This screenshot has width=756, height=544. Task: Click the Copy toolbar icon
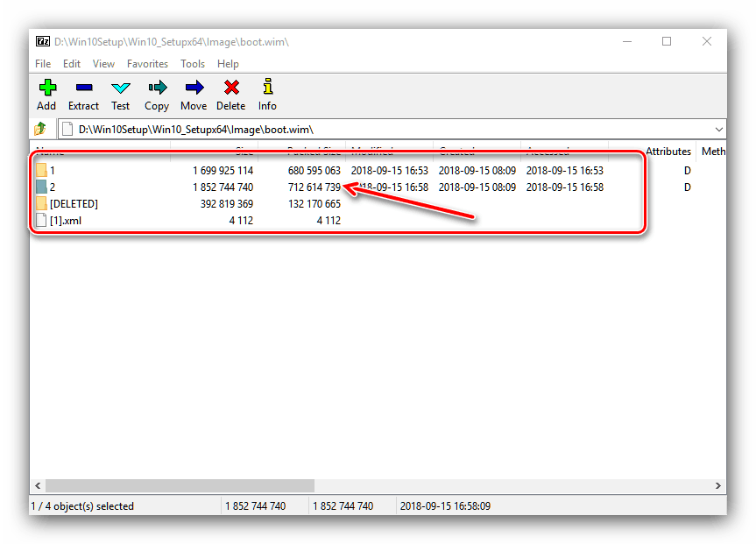[157, 88]
